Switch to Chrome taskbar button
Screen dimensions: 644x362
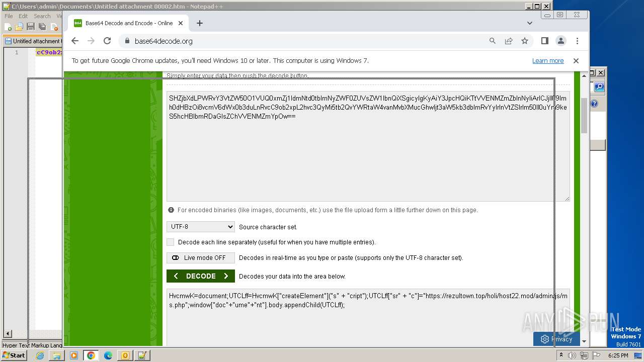tap(91, 355)
